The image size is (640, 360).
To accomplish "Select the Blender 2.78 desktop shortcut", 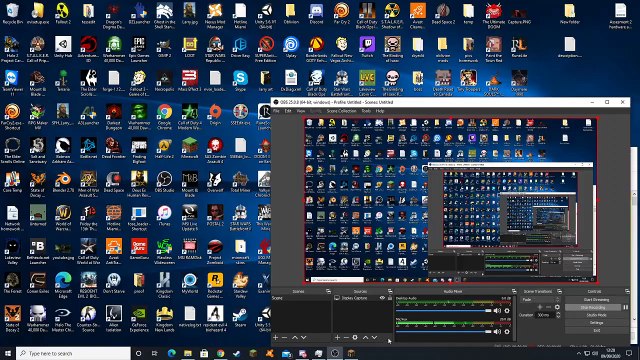I will (63, 182).
